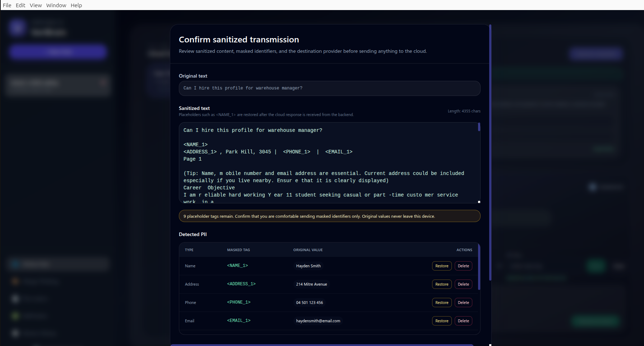Restore the Email masked identifier
644x346 pixels.
click(441, 321)
